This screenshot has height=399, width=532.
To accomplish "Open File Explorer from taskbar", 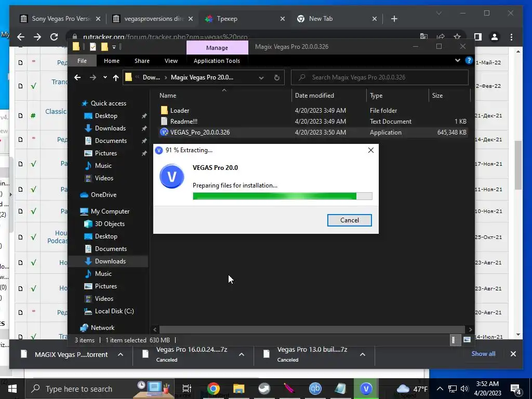I will pos(239,389).
